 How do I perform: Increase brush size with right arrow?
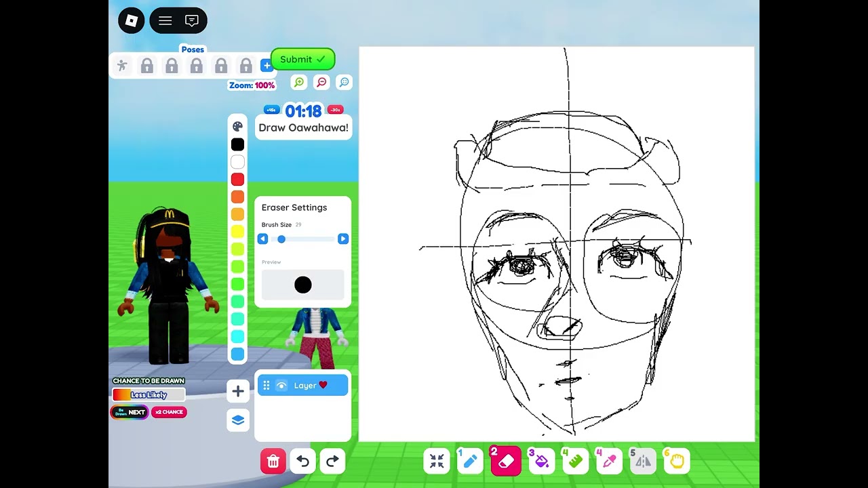tap(343, 239)
